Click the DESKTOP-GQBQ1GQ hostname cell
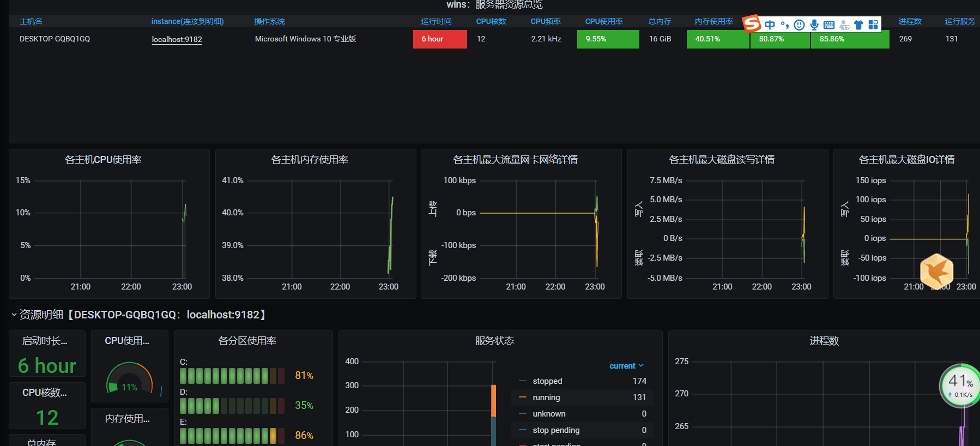This screenshot has height=446, width=980. pos(55,39)
